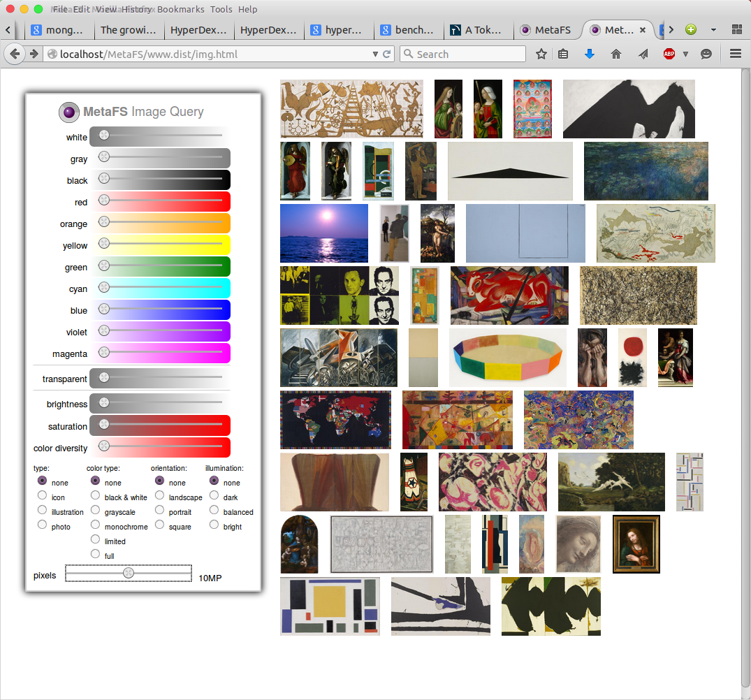Select grayscale color type

click(x=95, y=510)
